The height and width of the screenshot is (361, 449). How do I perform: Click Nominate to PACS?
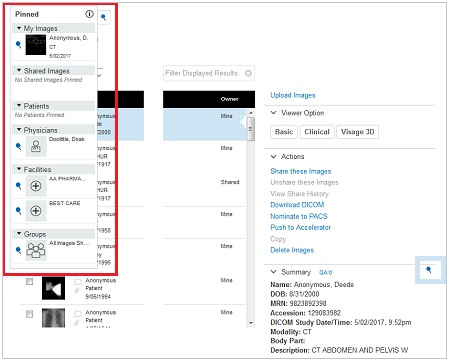pos(299,216)
